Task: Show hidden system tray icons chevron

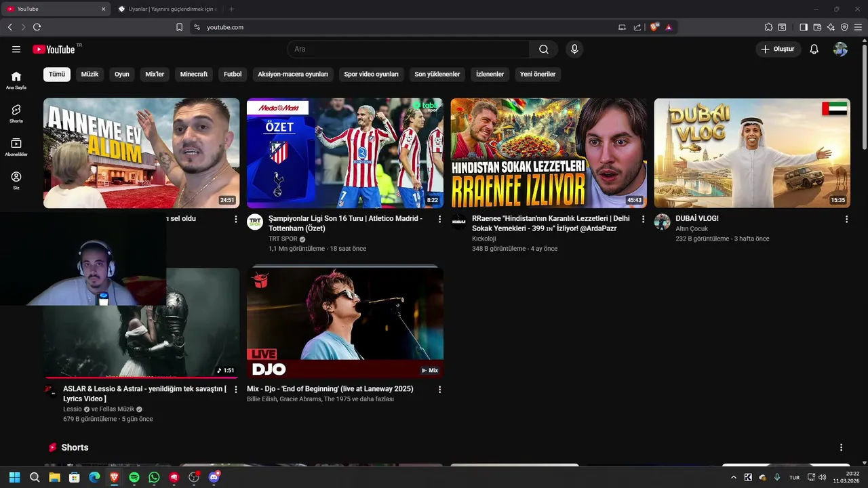Action: point(733,477)
